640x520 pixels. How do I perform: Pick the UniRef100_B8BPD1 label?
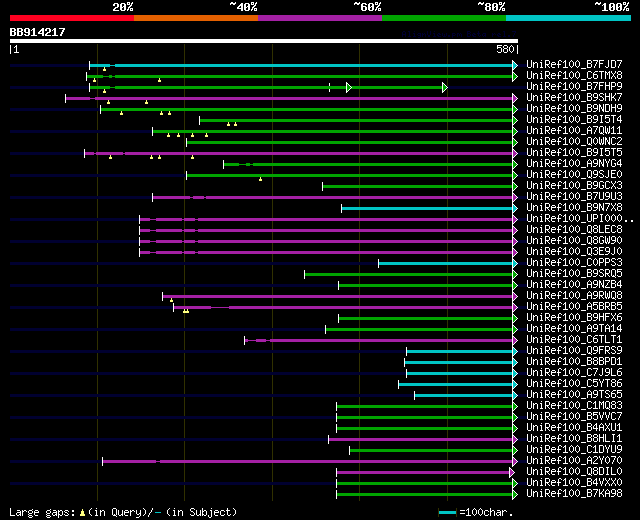574,362
